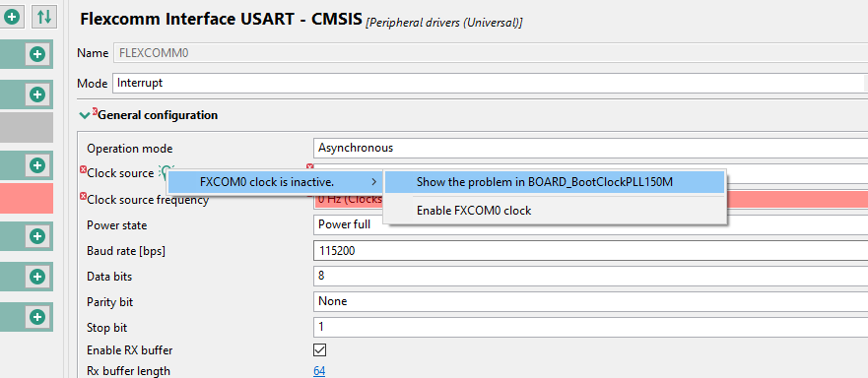Open the Operation mode dropdown showing Asynchronous

[590, 148]
